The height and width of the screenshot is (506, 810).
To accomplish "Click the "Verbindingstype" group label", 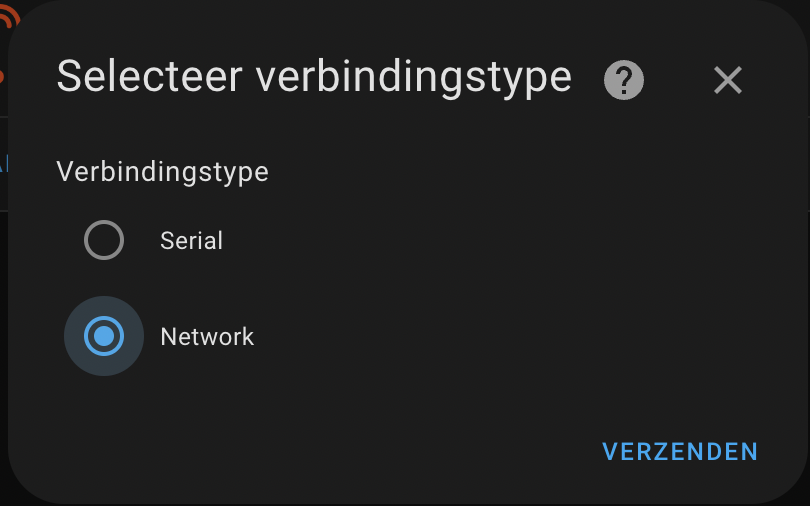I will click(162, 172).
